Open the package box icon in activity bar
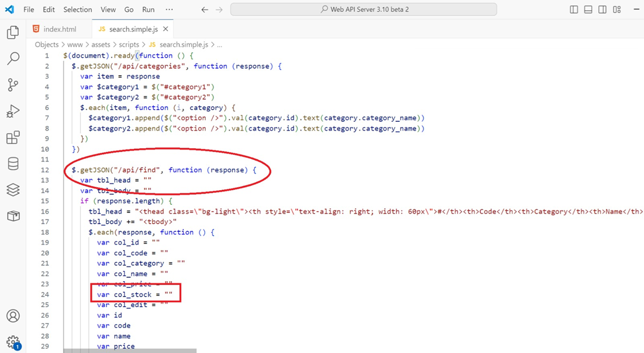Image resolution: width=644 pixels, height=353 pixels. click(13, 216)
